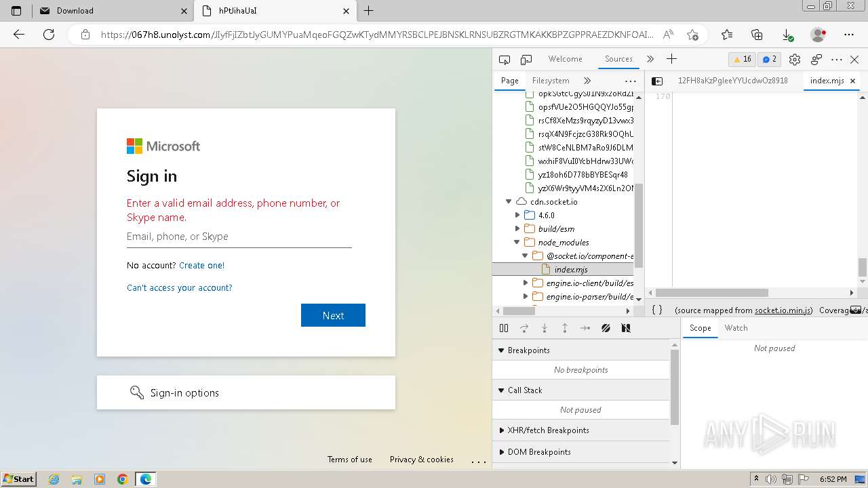Collapse the Breakpoints section

click(581, 350)
